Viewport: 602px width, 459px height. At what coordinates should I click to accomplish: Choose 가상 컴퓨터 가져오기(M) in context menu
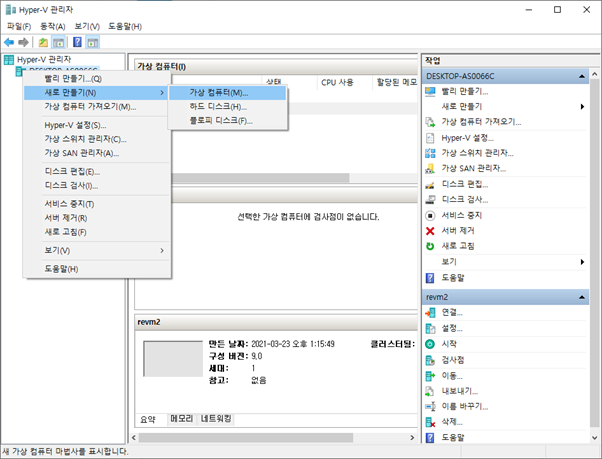(97, 107)
